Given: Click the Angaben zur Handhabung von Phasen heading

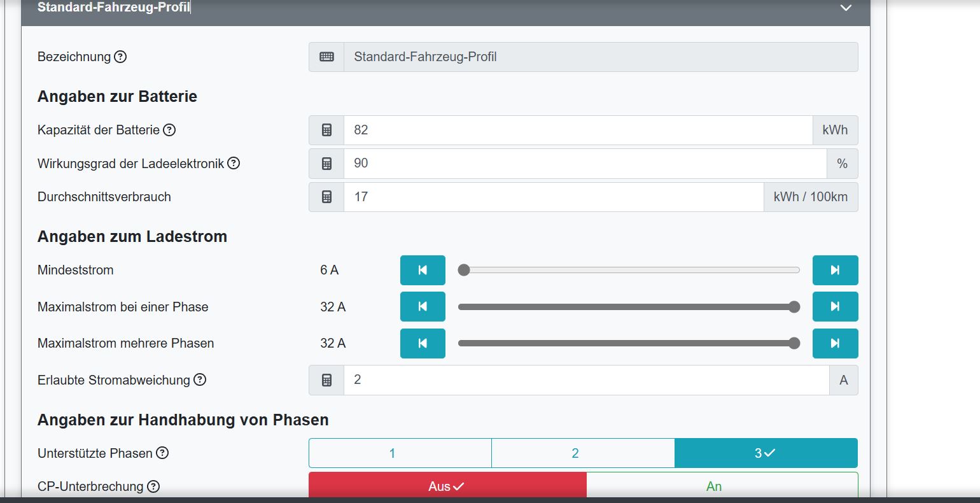Looking at the screenshot, I should tap(183, 420).
